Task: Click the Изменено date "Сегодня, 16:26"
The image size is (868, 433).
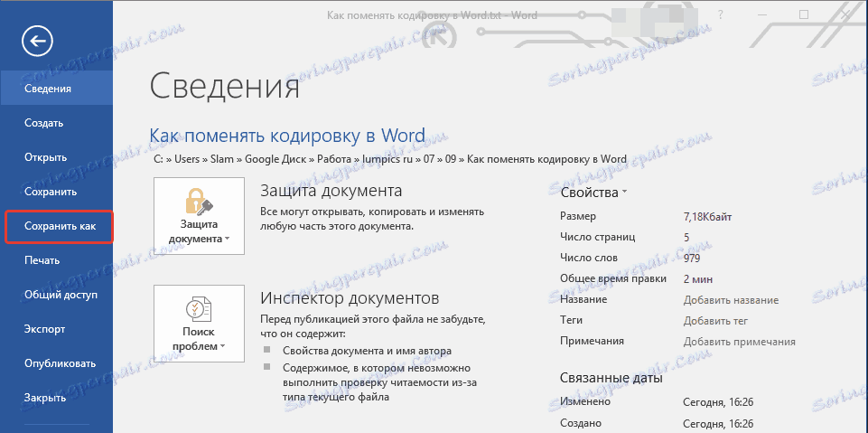Action: 719,402
